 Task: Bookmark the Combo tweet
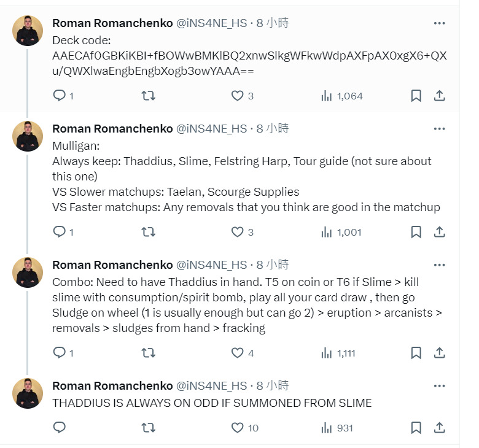click(x=416, y=353)
